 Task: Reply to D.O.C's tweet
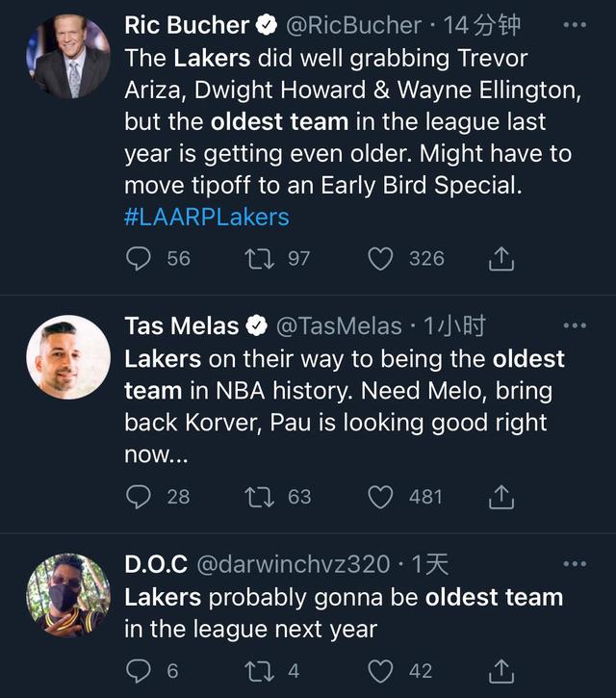point(140,671)
